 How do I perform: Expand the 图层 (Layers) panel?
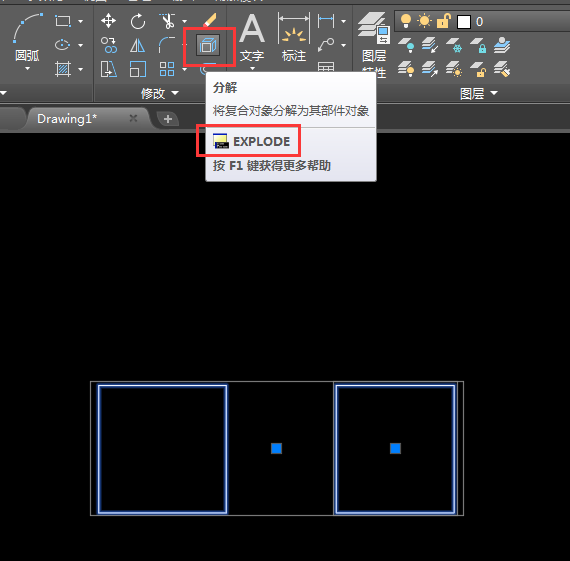pyautogui.click(x=478, y=93)
